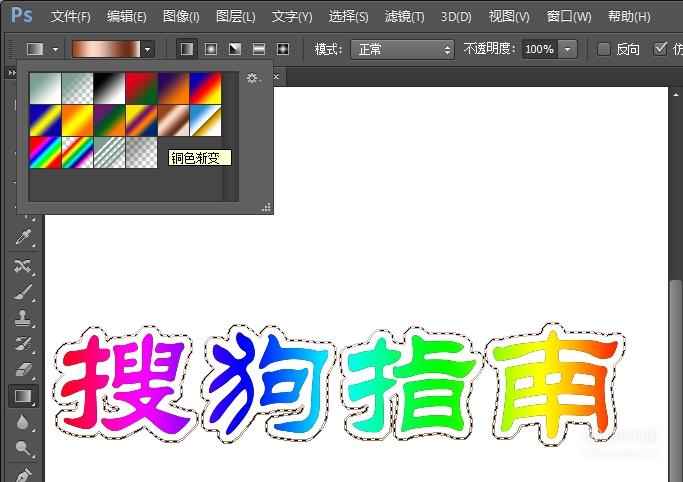Click the Photoshop Ps logo
The width and height of the screenshot is (683, 482).
[x=21, y=15]
